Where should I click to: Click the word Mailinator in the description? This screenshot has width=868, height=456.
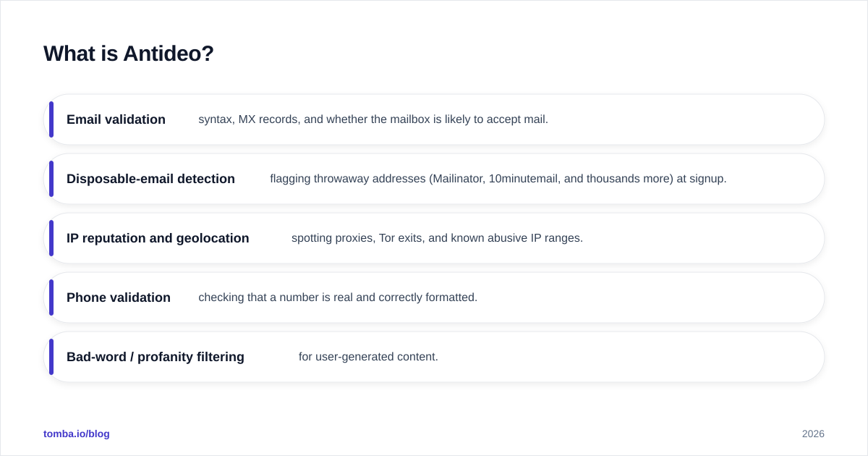click(x=457, y=179)
